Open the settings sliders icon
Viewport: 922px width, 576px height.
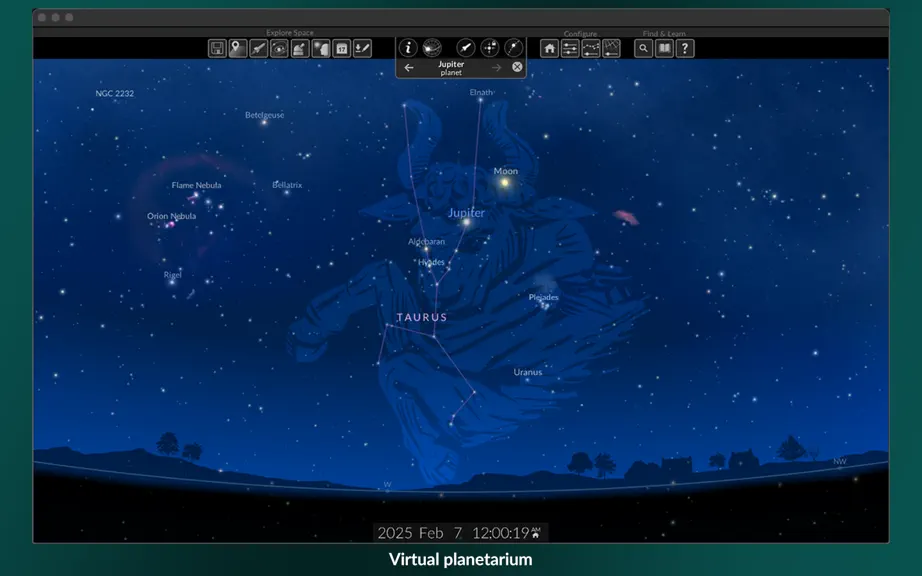click(x=570, y=48)
